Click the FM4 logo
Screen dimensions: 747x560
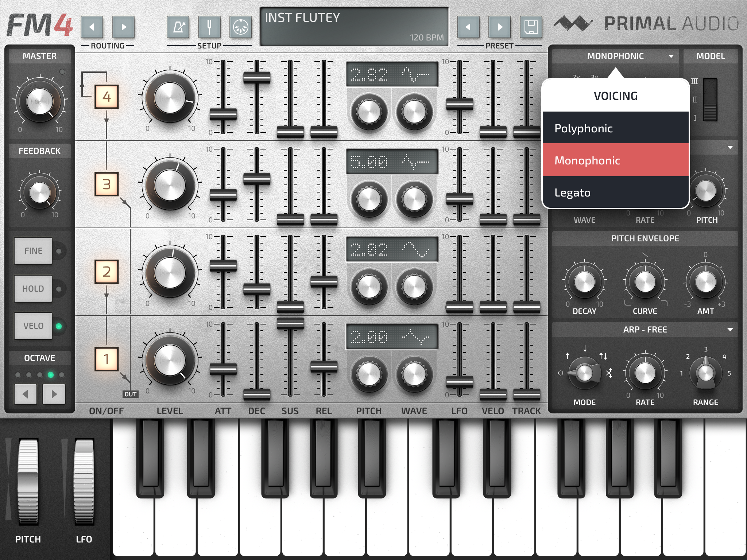(39, 25)
